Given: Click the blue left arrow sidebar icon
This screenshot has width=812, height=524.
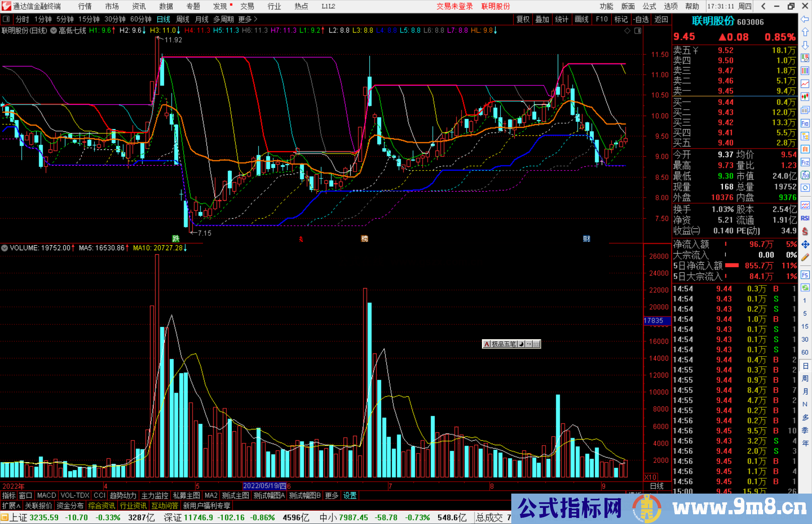Looking at the screenshot, I should pos(805,19).
